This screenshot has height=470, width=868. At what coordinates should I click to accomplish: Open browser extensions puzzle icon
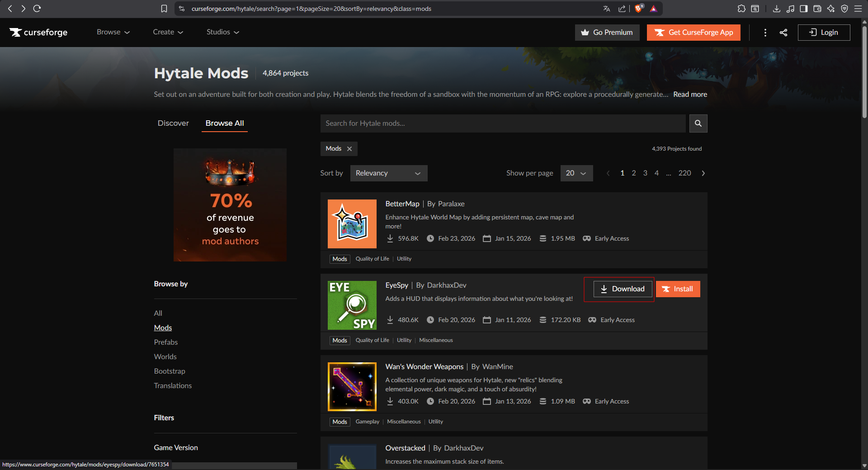pyautogui.click(x=741, y=9)
